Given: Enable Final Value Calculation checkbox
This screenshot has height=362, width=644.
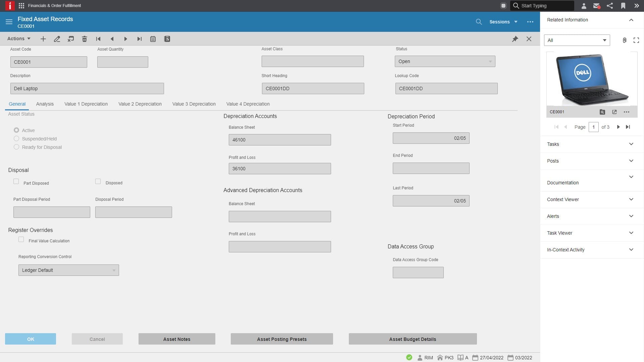Looking at the screenshot, I should (21, 239).
